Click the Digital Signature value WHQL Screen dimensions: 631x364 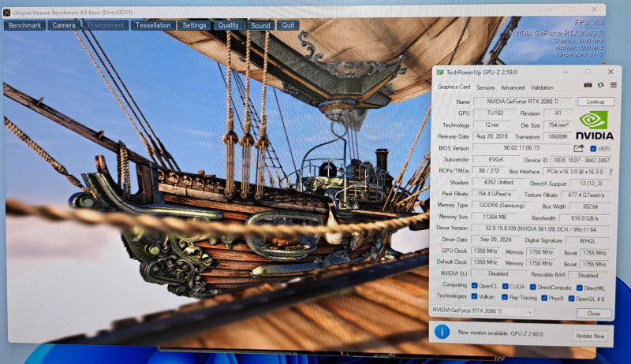(587, 240)
